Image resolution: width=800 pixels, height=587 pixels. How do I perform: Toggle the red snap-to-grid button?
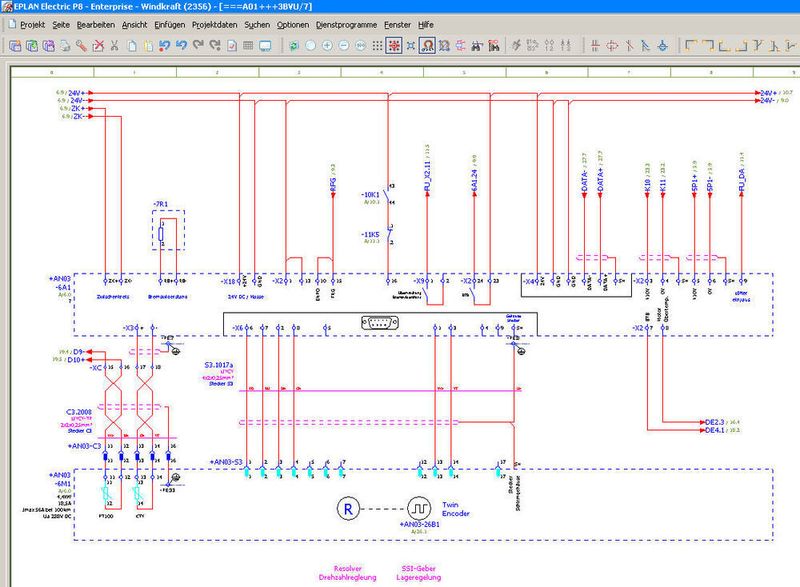click(x=395, y=45)
